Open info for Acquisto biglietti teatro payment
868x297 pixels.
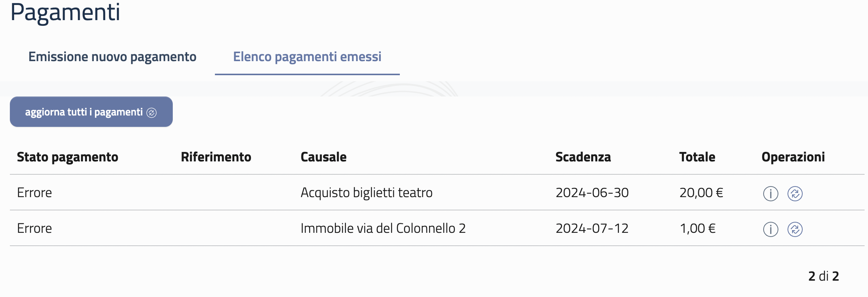770,194
